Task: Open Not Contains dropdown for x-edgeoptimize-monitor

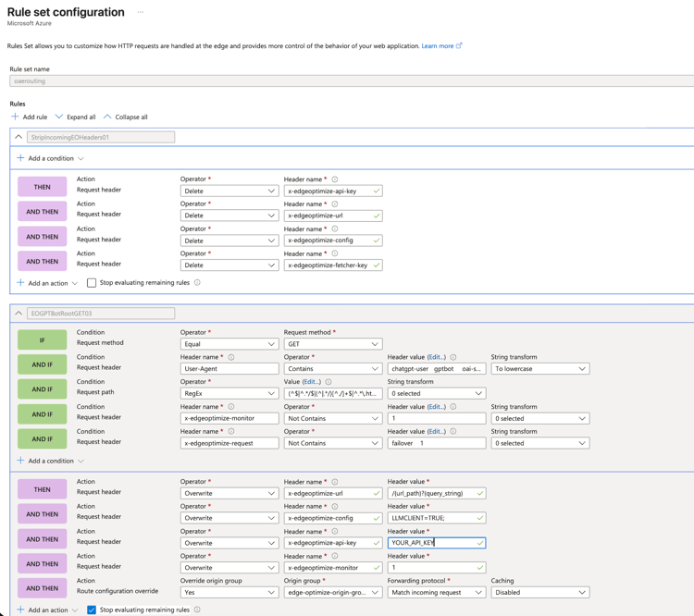Action: (x=333, y=418)
